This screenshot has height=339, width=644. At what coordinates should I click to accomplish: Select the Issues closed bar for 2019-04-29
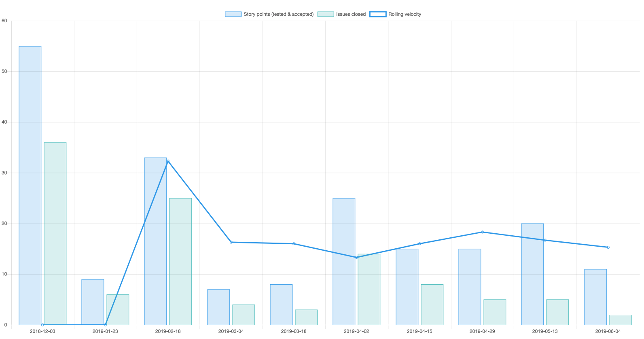pos(495,312)
